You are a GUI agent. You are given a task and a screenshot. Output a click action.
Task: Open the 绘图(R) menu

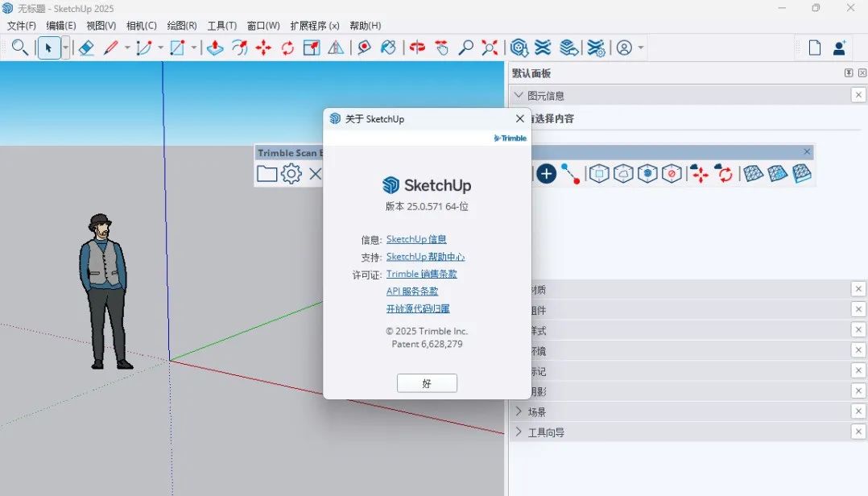point(182,26)
